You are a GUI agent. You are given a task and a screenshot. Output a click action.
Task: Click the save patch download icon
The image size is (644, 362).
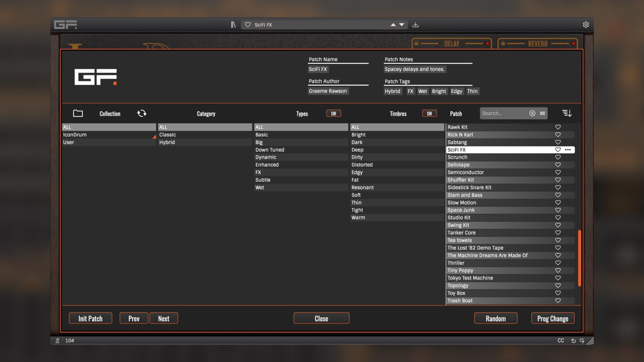(x=415, y=25)
